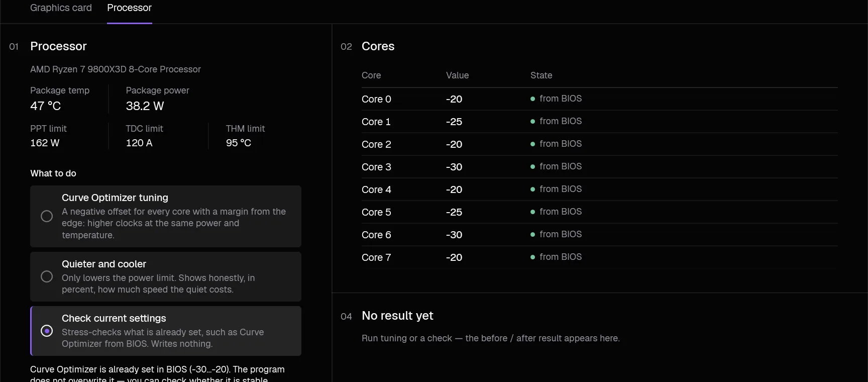
Task: Select the Core 0 row label
Action: (x=376, y=99)
